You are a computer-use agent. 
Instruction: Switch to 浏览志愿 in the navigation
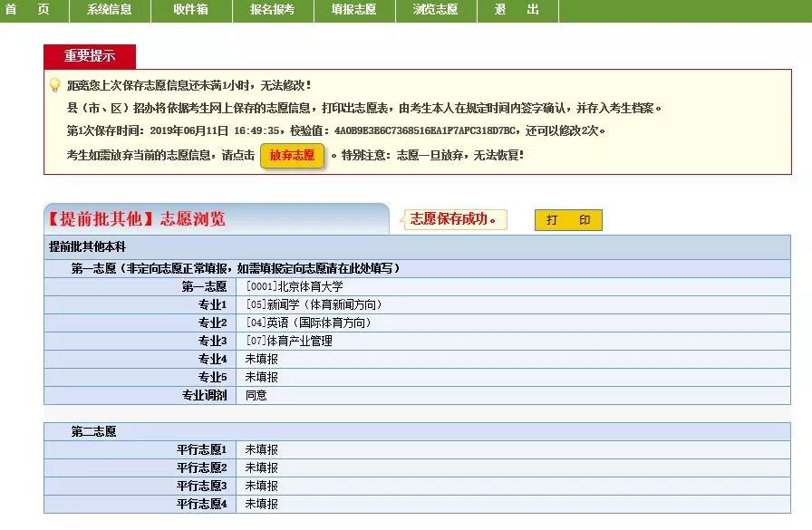point(436,10)
